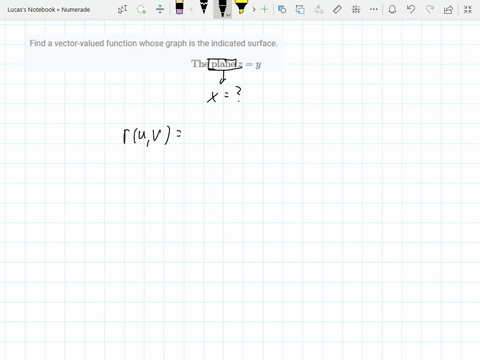The height and width of the screenshot is (360, 480).
Task: Show previous pens with left chevron
Action: 191,9
